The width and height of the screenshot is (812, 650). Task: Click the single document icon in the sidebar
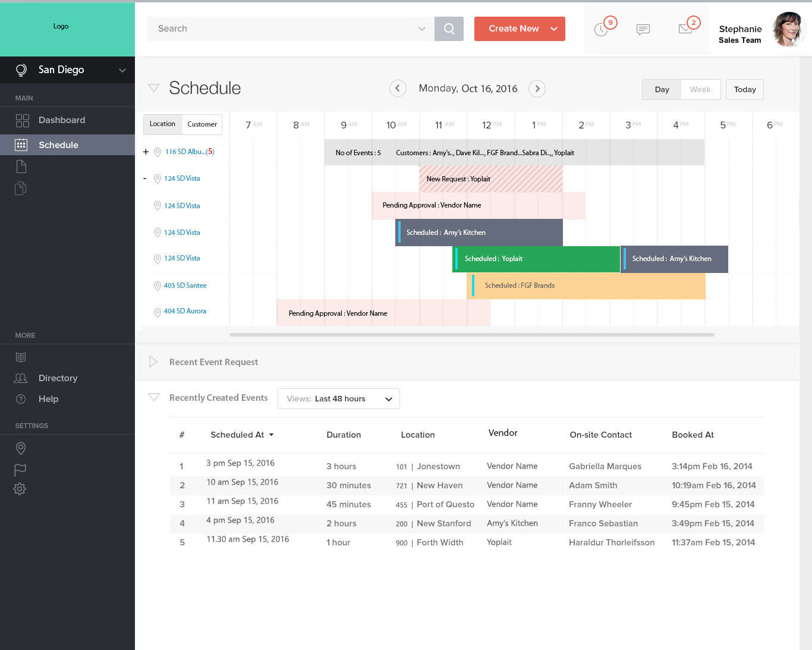coord(21,167)
